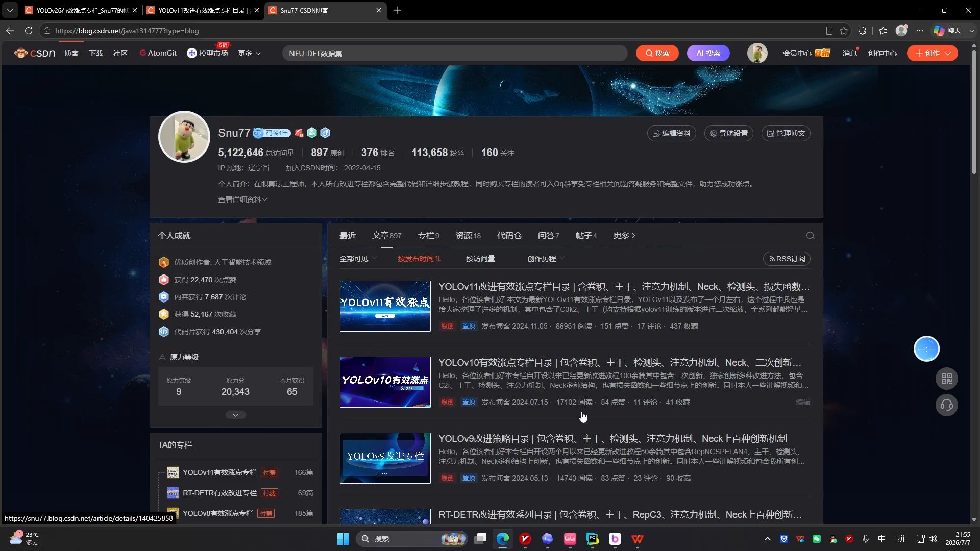980x551 pixels.
Task: Open the 创作历程 dropdown
Action: click(546, 259)
